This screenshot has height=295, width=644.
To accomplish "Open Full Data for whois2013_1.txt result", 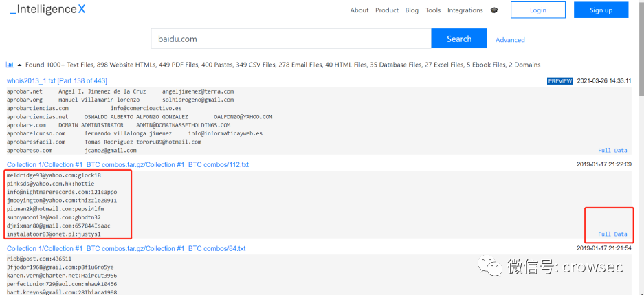I will click(612, 151).
